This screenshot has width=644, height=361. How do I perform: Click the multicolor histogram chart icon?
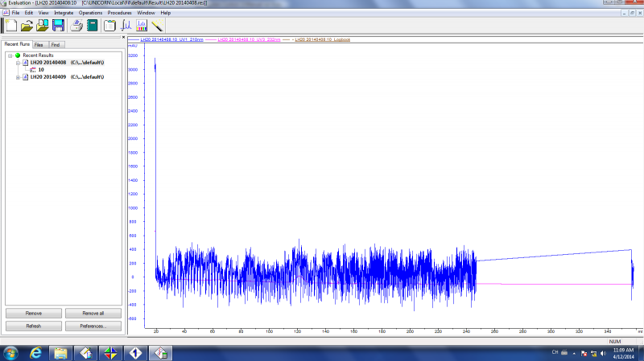click(x=142, y=25)
